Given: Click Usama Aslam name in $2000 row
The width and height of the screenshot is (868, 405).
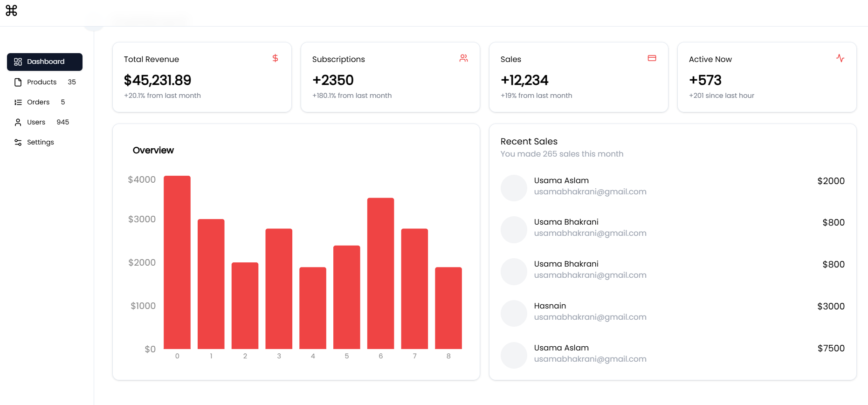Looking at the screenshot, I should (x=561, y=180).
